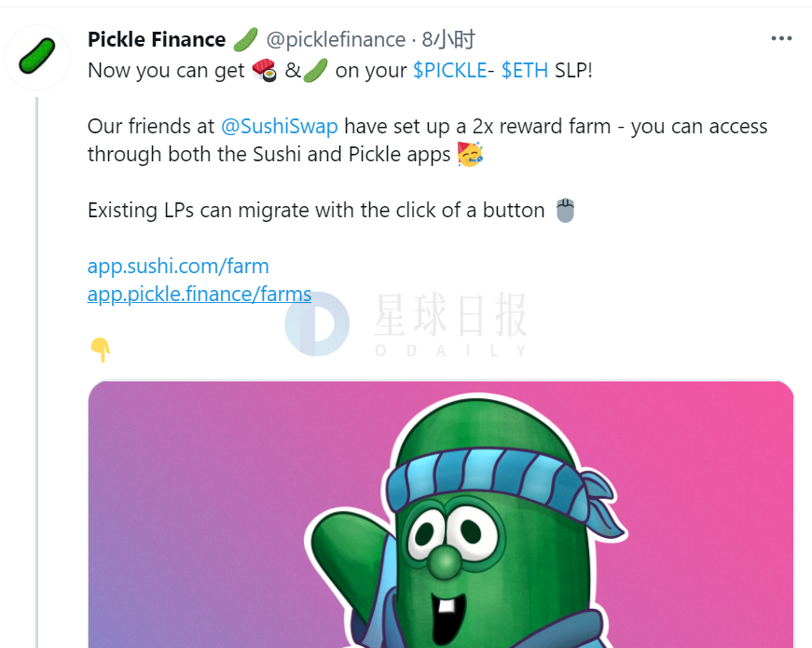Open the @picklefinance handle
This screenshot has height=648, width=812.
pos(336,40)
